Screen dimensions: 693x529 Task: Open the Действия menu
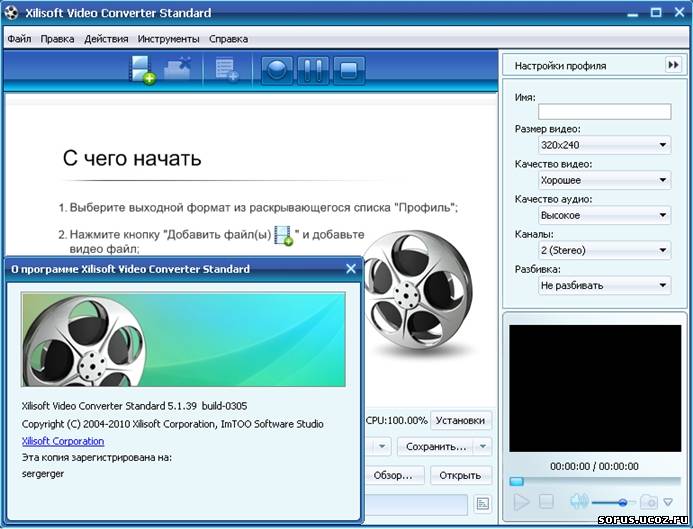[106, 39]
